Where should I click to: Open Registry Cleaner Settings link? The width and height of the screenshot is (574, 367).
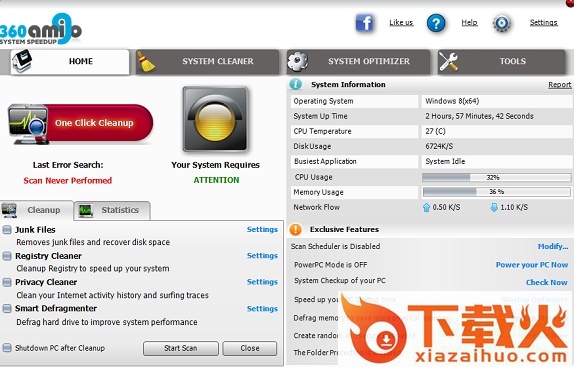pyautogui.click(x=262, y=256)
